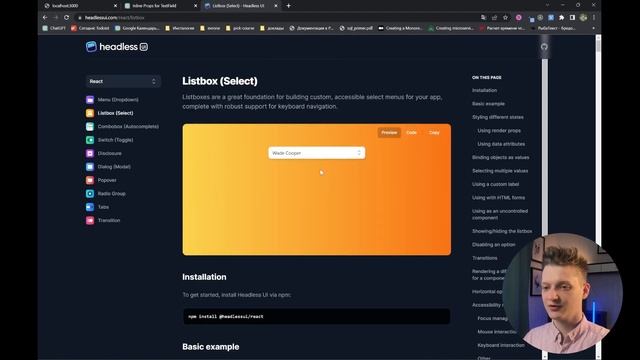Select the Code tab in demo
The width and height of the screenshot is (640, 360).
tap(411, 133)
